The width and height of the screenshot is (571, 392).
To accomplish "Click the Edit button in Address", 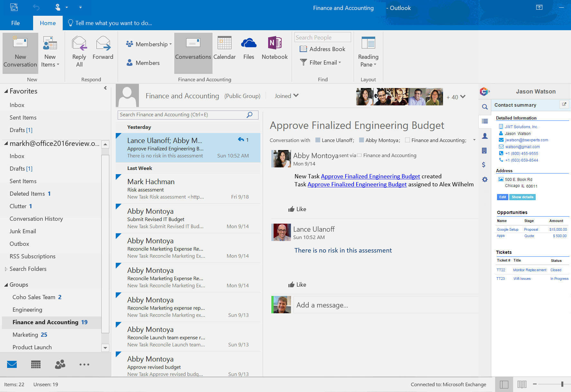I will click(503, 197).
